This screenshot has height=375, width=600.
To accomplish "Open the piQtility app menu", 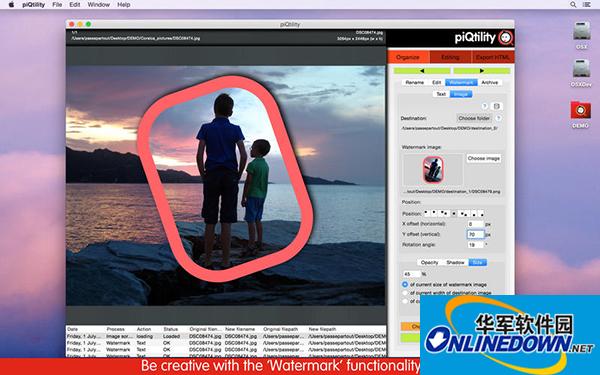I will [33, 5].
